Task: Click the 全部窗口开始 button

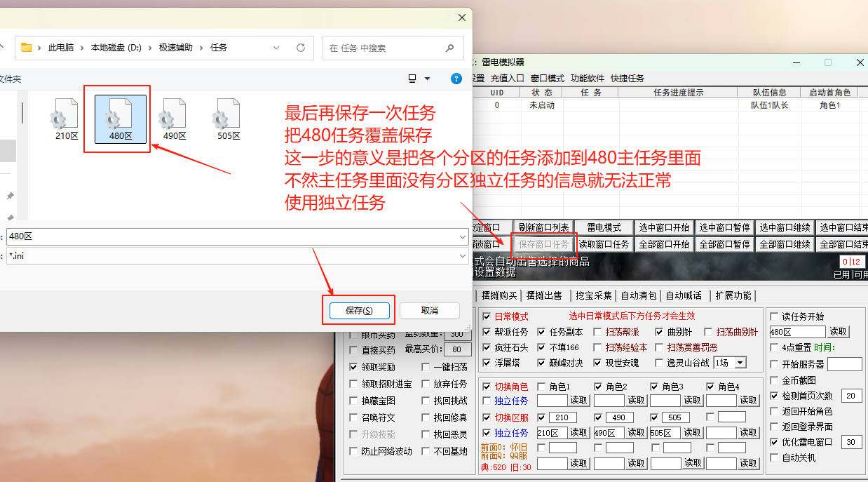Action: 664,244
